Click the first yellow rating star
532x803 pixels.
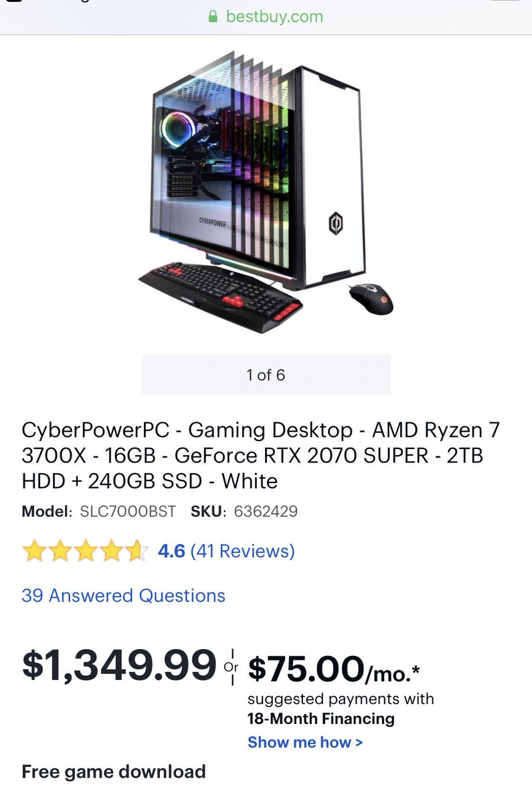(33, 552)
